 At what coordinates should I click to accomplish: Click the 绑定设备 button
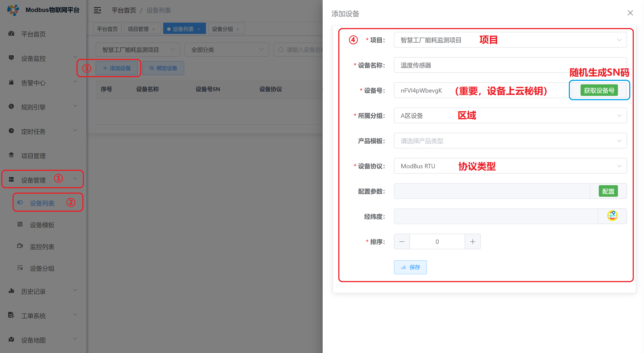163,68
